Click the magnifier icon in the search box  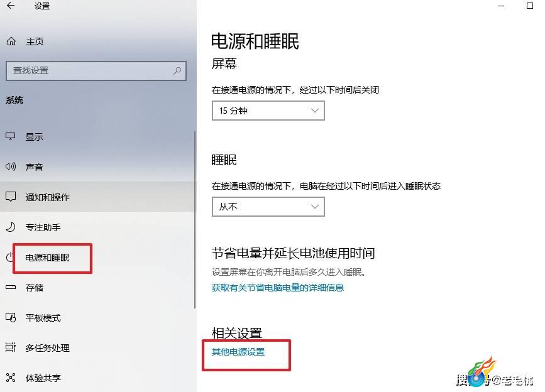[x=177, y=71]
